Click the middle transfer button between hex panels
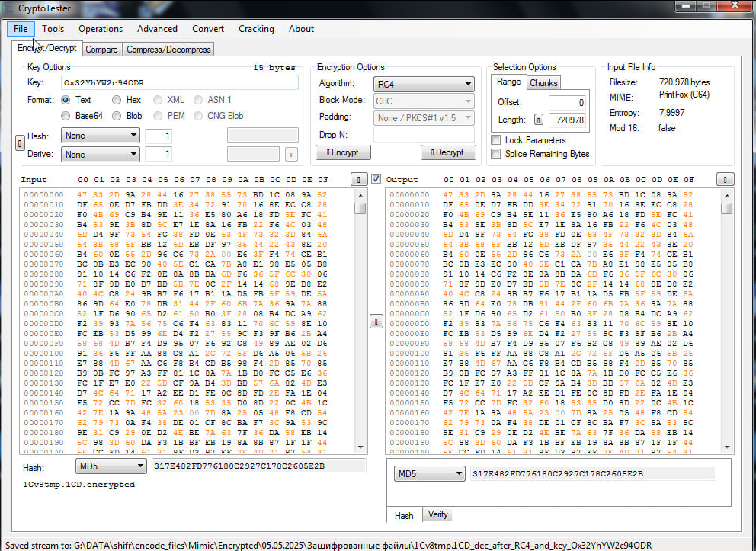 (x=376, y=322)
